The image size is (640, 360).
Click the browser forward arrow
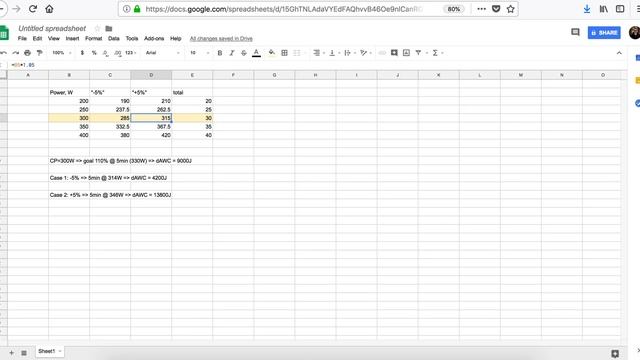pyautogui.click(x=16, y=9)
